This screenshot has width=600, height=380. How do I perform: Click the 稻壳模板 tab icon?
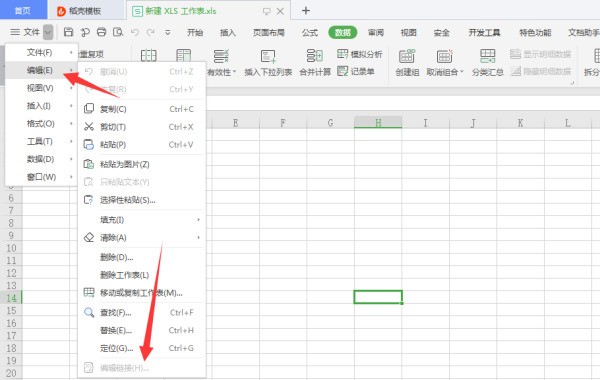61,11
